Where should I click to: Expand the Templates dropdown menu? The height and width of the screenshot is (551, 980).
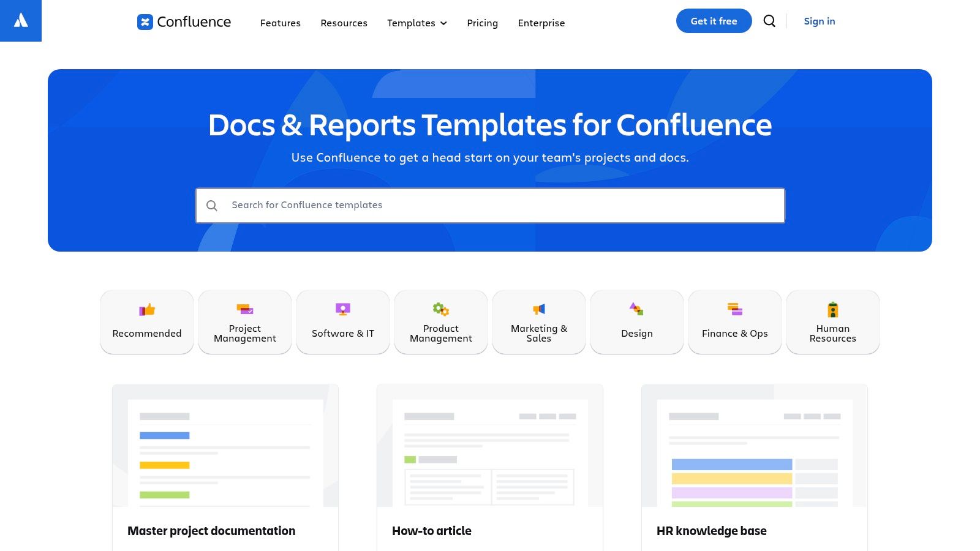(417, 23)
